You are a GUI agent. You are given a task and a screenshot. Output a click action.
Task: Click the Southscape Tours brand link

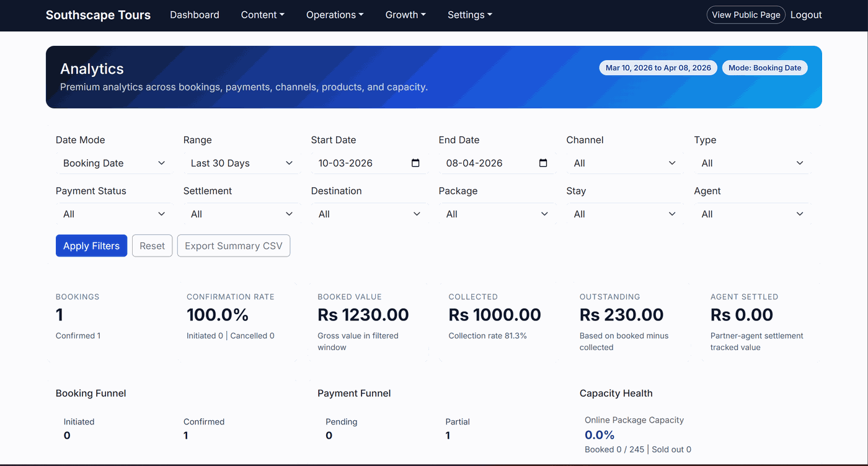coord(98,15)
